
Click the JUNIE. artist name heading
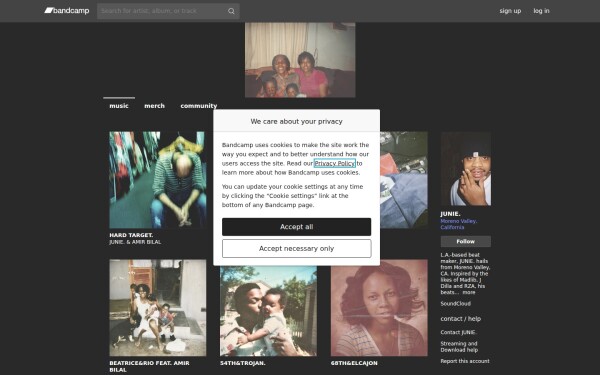tap(450, 214)
